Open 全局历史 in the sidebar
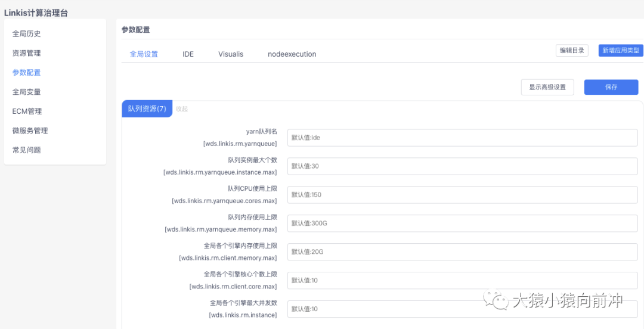 click(27, 34)
